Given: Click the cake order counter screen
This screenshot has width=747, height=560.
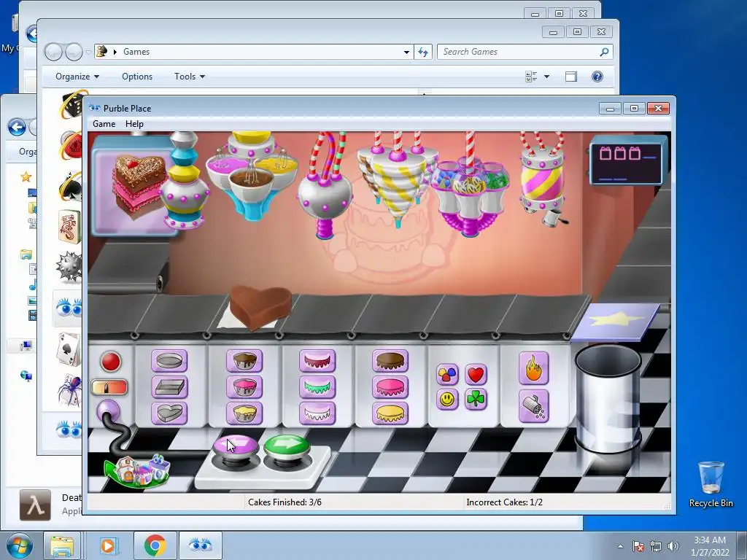Looking at the screenshot, I should click(627, 160).
